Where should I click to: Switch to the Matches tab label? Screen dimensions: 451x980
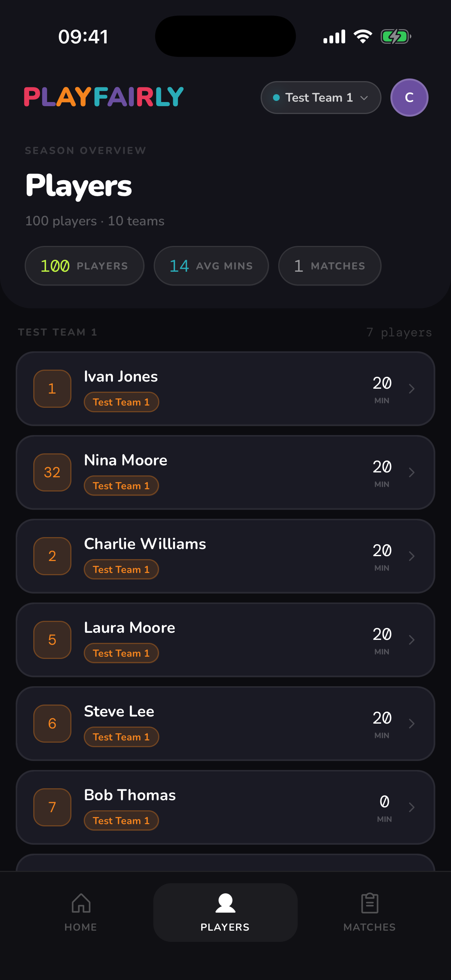click(x=369, y=927)
